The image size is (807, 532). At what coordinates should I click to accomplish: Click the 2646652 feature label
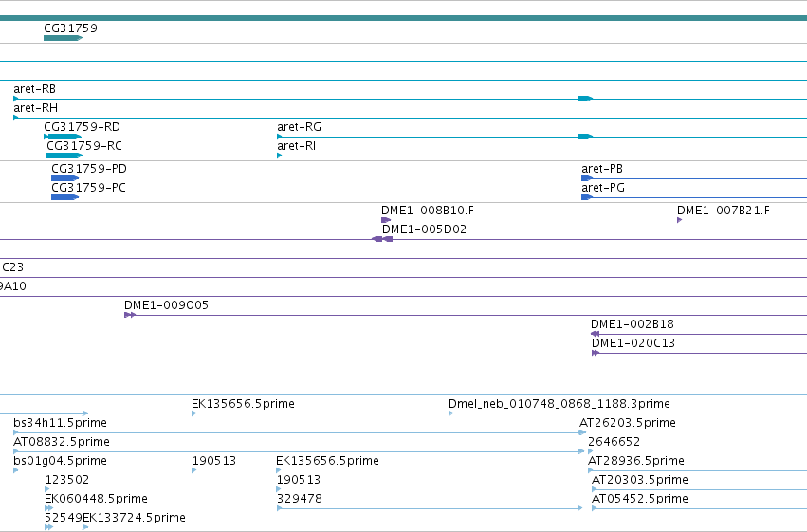click(614, 442)
